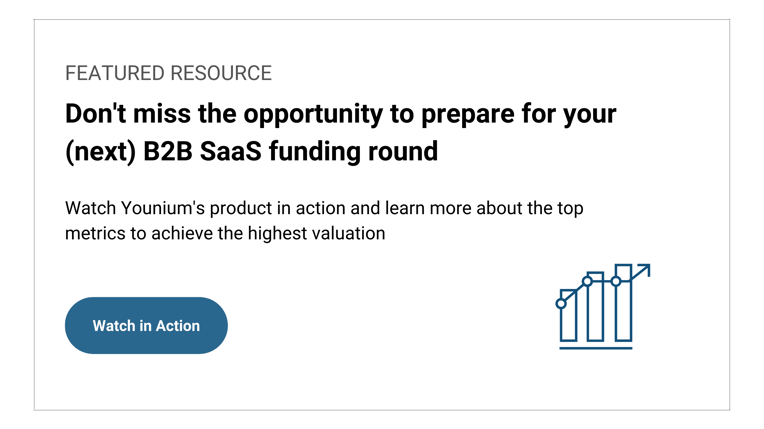Click the FEATURED RESOURCE label
Viewport: 764px width, 429px height.
pos(169,73)
